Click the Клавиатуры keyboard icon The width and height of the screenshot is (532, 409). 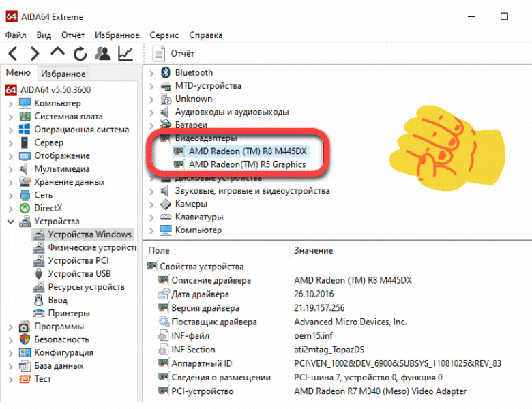click(x=165, y=217)
